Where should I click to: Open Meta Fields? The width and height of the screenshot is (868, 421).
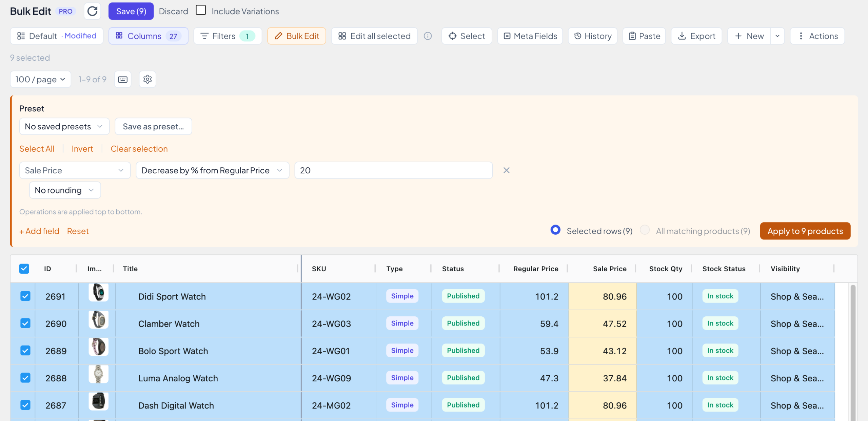tap(530, 36)
